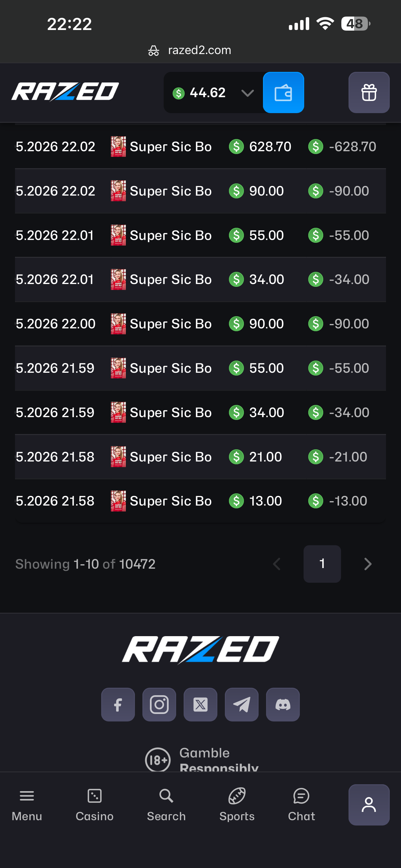This screenshot has height=868, width=401.
Task: Go to next page of bets
Action: [x=368, y=564]
